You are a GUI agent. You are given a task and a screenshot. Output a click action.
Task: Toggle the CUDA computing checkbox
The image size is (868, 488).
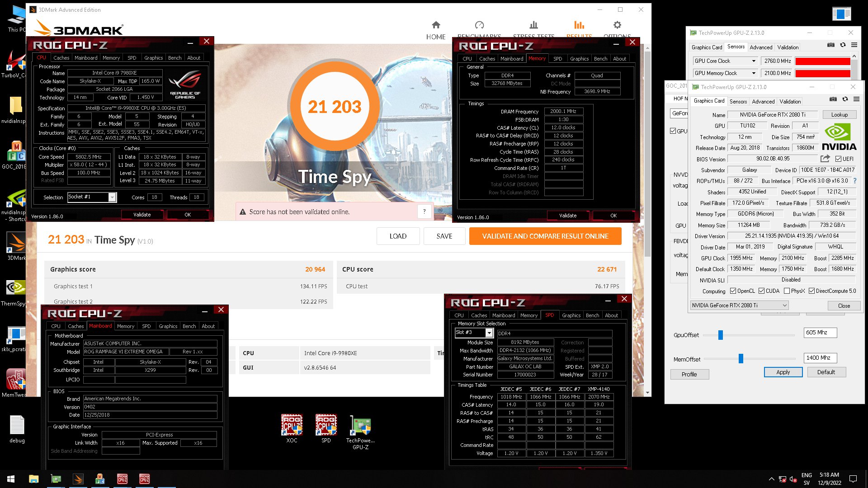tap(762, 291)
